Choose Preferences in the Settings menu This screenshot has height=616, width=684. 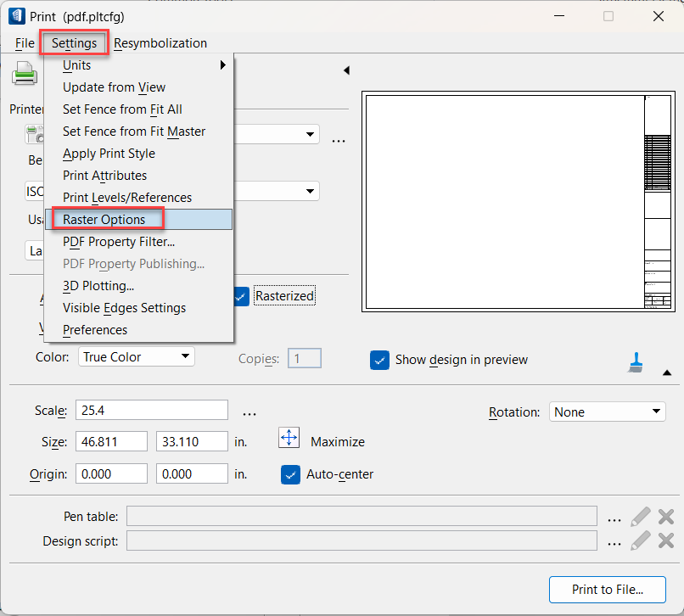pos(95,330)
